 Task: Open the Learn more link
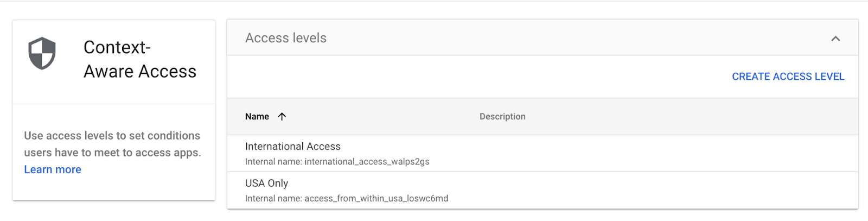point(53,169)
